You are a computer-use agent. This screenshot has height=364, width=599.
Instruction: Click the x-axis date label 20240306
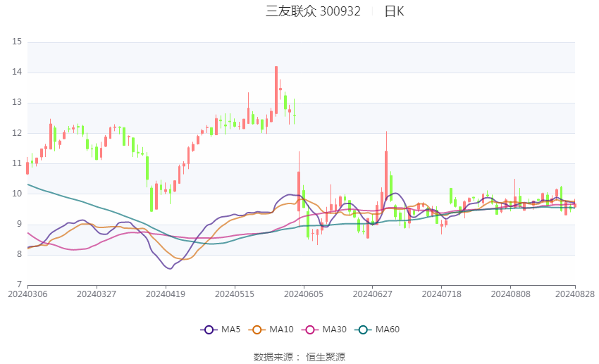coord(27,294)
